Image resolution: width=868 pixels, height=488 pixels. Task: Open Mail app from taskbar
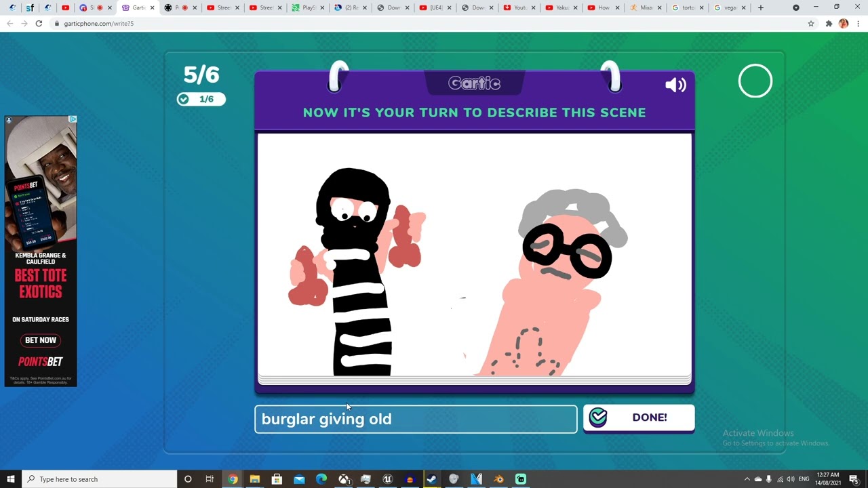[x=299, y=479]
